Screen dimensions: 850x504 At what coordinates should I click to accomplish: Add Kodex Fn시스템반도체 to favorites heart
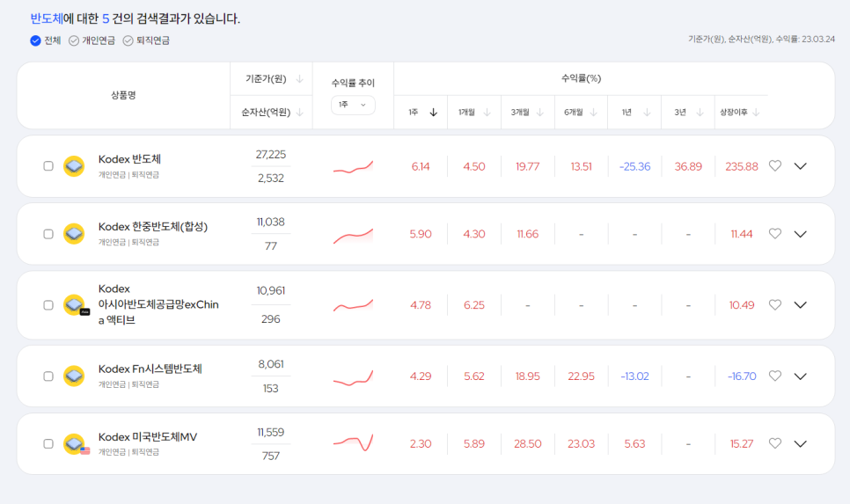pyautogui.click(x=774, y=376)
